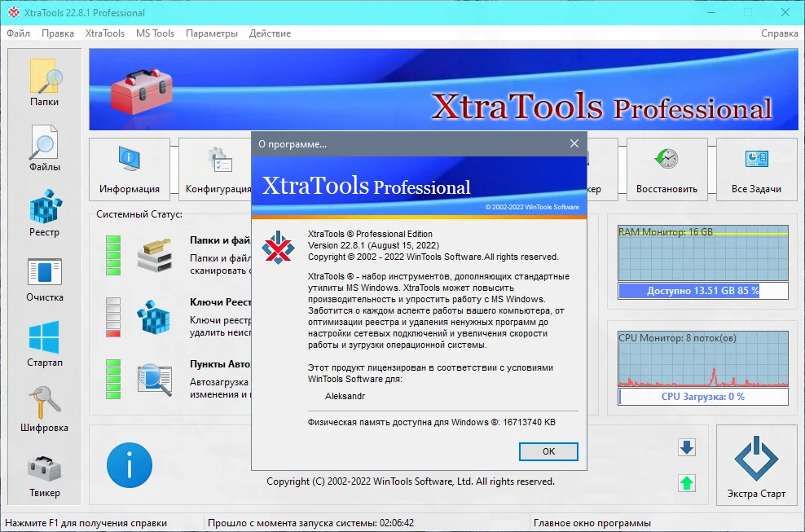Image resolution: width=805 pixels, height=532 pixels.
Task: Close the О программе dialog
Action: (574, 143)
